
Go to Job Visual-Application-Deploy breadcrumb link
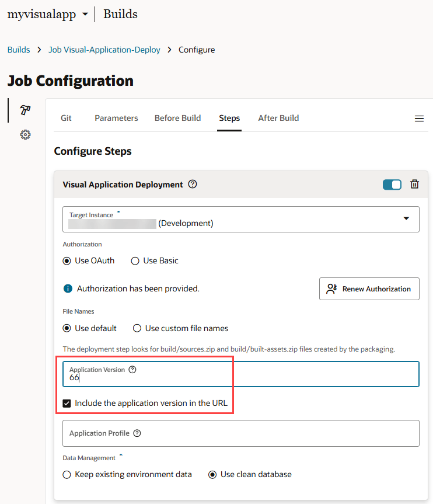pos(104,50)
